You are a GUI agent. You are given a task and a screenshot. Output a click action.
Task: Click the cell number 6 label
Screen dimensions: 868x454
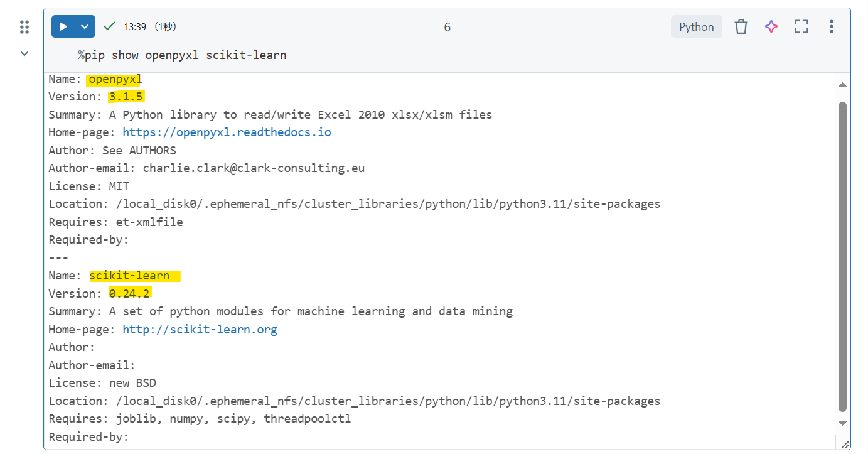click(447, 27)
